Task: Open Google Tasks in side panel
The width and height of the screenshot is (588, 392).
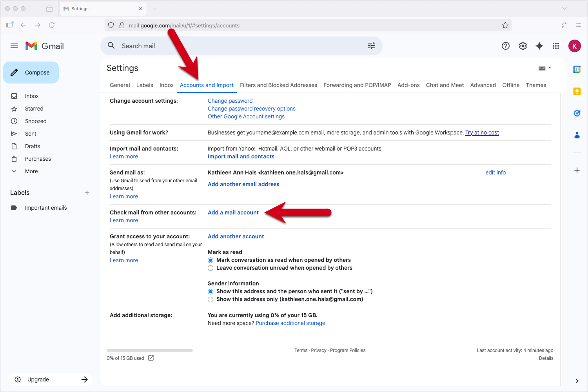Action: 577,113
